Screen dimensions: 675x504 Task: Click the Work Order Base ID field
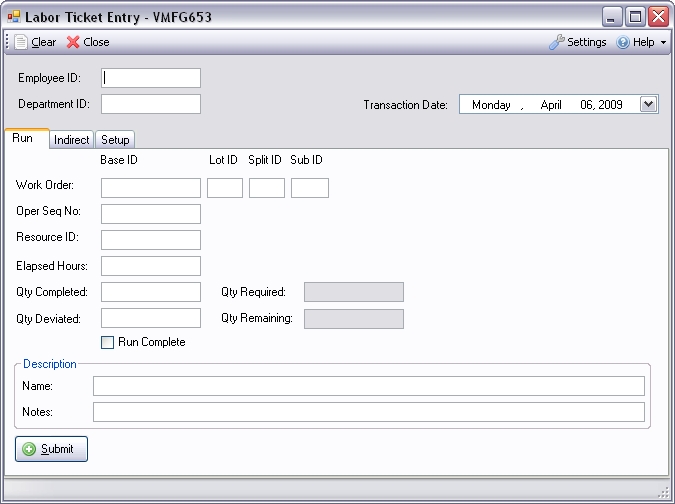pos(151,188)
